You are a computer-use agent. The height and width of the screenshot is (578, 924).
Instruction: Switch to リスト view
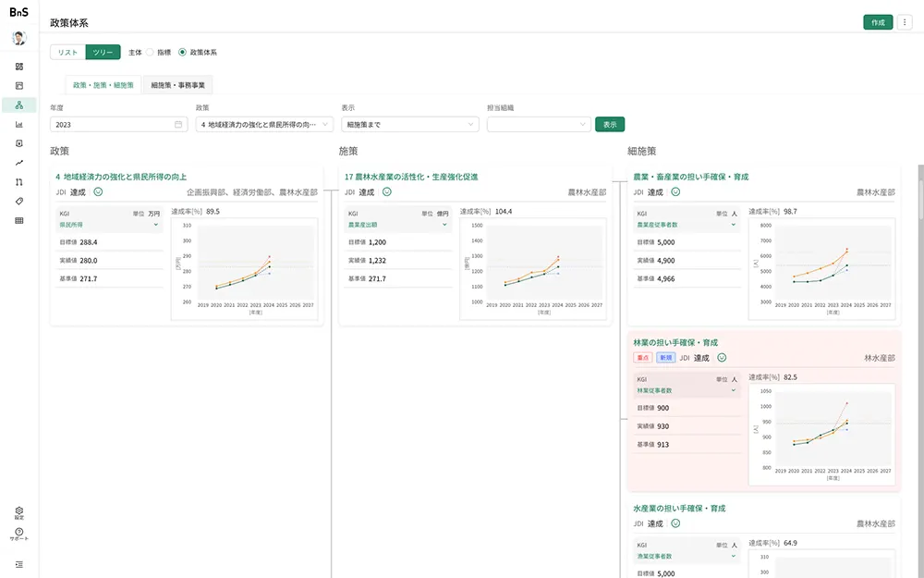67,52
